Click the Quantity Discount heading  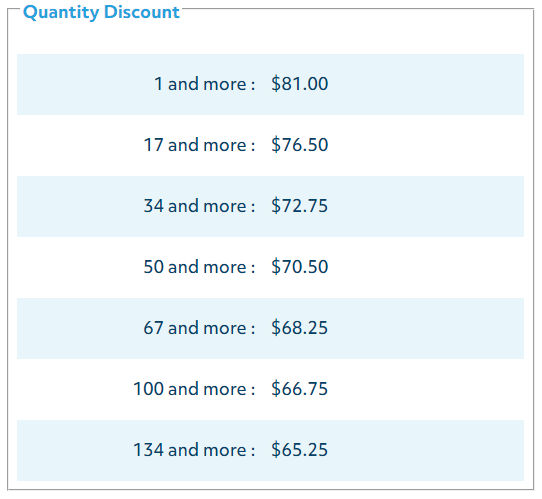pyautogui.click(x=101, y=12)
